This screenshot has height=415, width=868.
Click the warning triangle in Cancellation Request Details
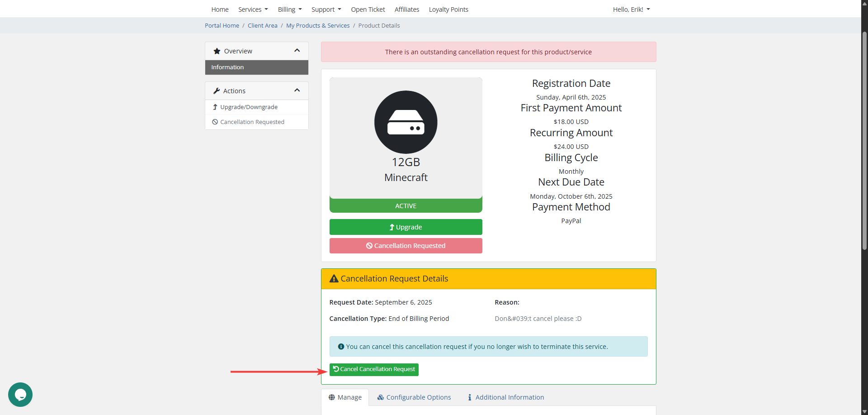[x=334, y=279]
